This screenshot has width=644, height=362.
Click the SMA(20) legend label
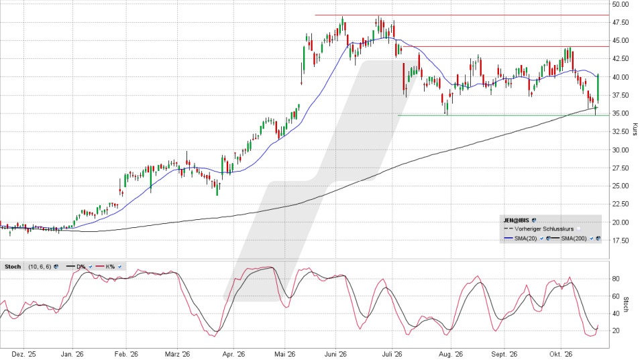pos(525,239)
